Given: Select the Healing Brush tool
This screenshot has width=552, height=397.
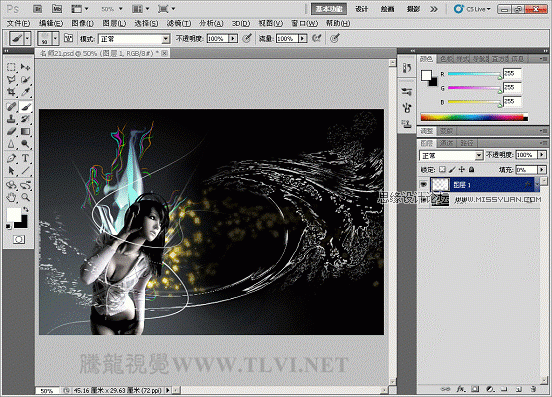Looking at the screenshot, I should [11, 106].
